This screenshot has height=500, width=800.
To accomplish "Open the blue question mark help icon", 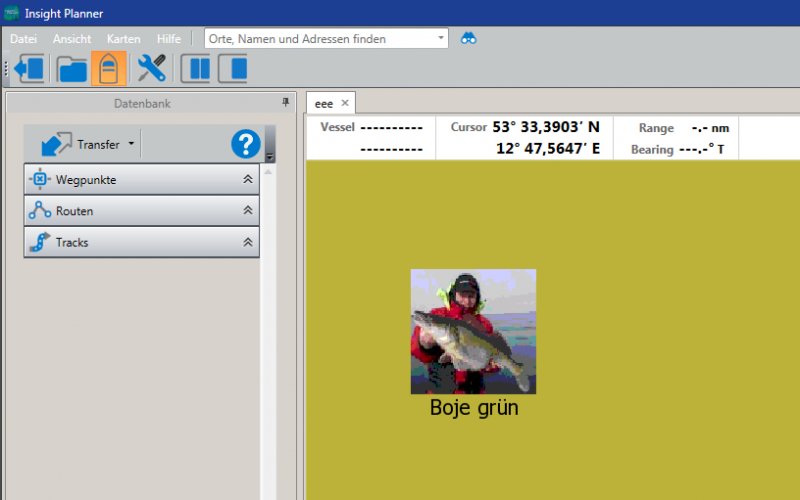I will click(245, 144).
